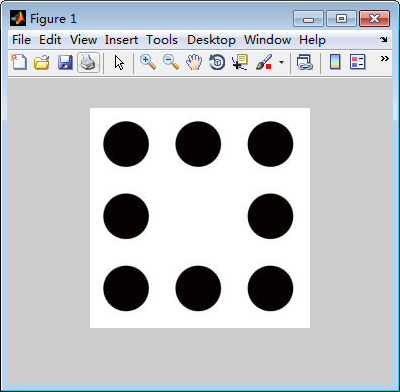Choose the Pan hand tool
400x392 pixels.
[x=194, y=62]
